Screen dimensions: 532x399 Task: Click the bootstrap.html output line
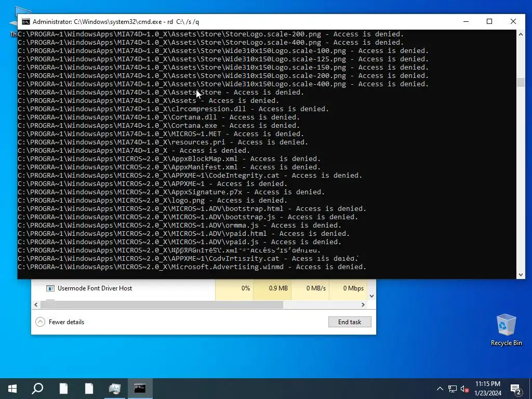[192, 209]
